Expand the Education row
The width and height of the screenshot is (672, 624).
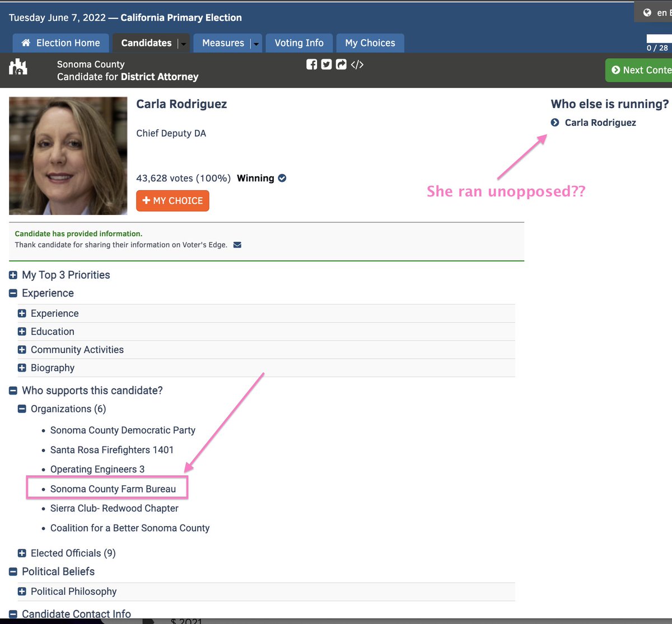22,331
